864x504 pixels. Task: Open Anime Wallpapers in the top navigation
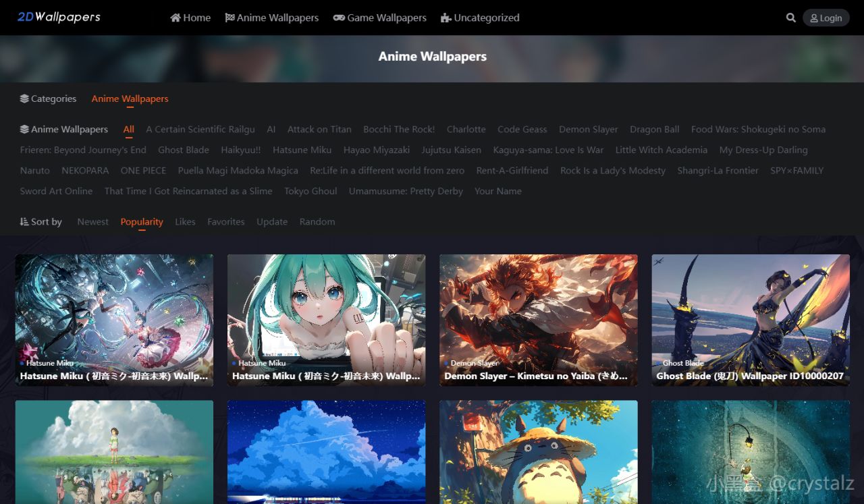click(x=271, y=18)
